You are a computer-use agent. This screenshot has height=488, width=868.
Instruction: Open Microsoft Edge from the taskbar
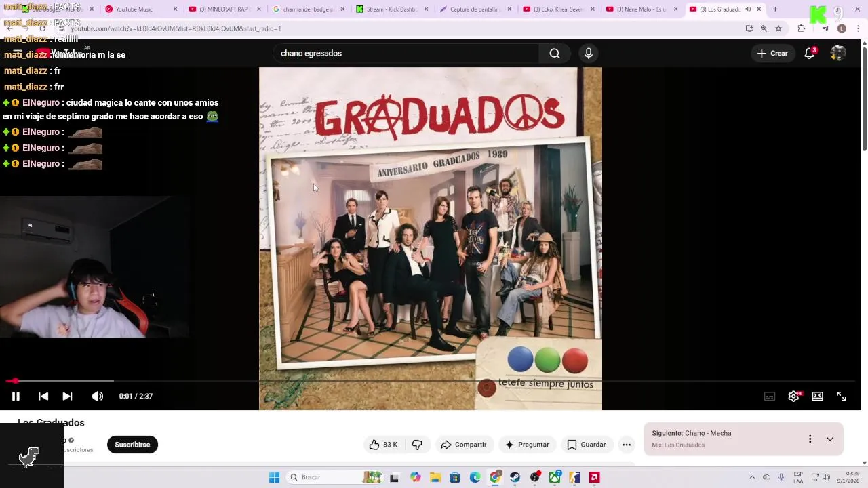475,477
